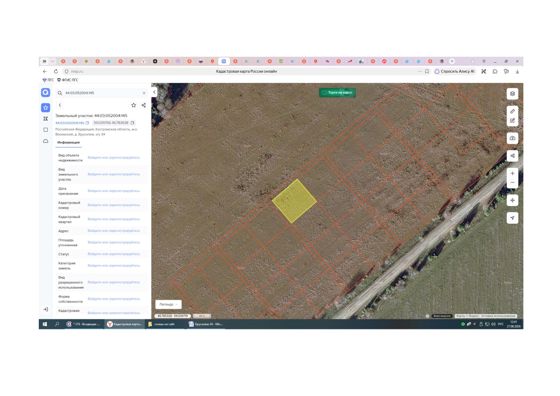Open login link in Вид земельного участка row
Viewport: 560px width, 396px height.
[x=114, y=174]
